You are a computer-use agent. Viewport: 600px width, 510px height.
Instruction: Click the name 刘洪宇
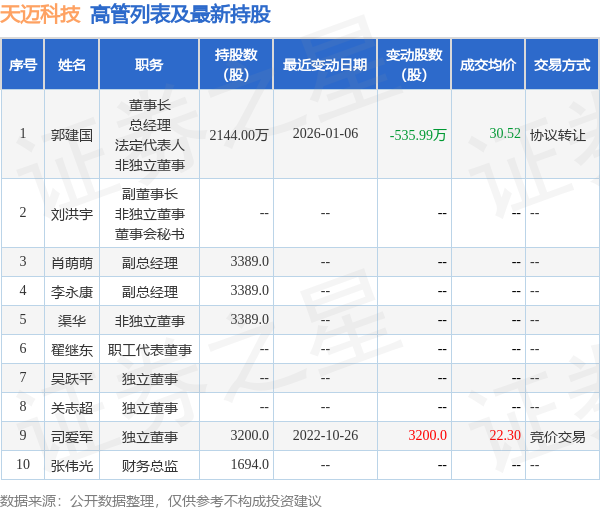[x=72, y=214]
